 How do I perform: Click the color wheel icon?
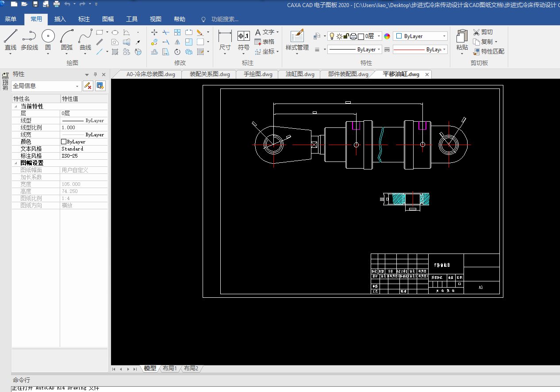[x=387, y=36]
